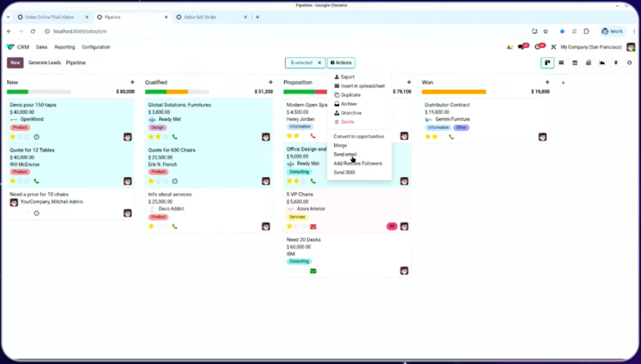Reload the page with browser refresh icon
Viewport: 641px width, 364px height.
tap(33, 31)
